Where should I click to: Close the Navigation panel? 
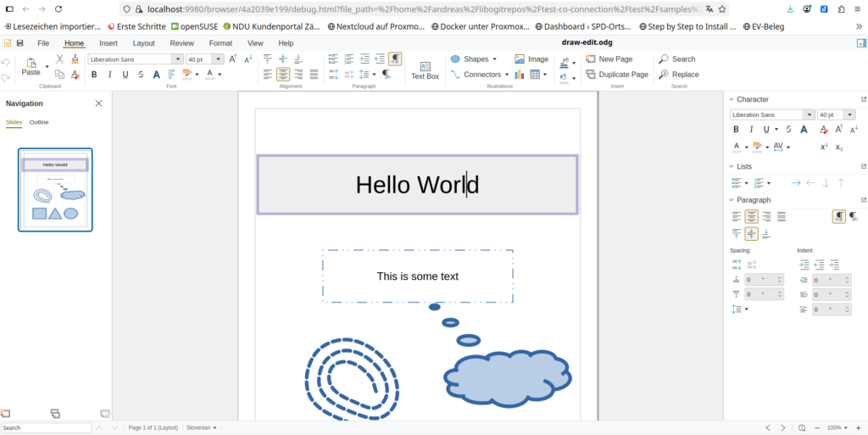pyautogui.click(x=98, y=103)
